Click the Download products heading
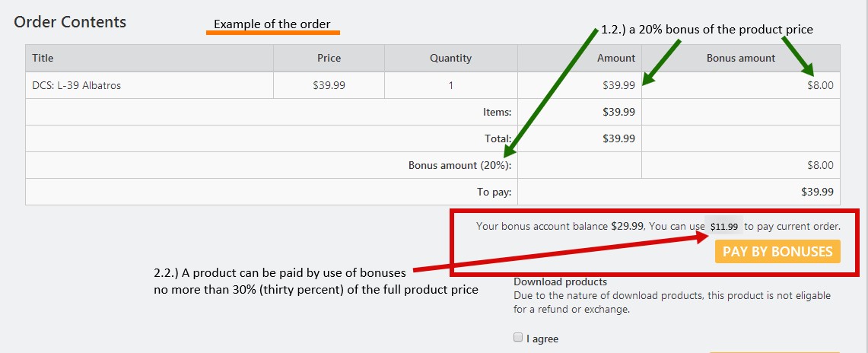This screenshot has height=353, width=868. [x=560, y=281]
